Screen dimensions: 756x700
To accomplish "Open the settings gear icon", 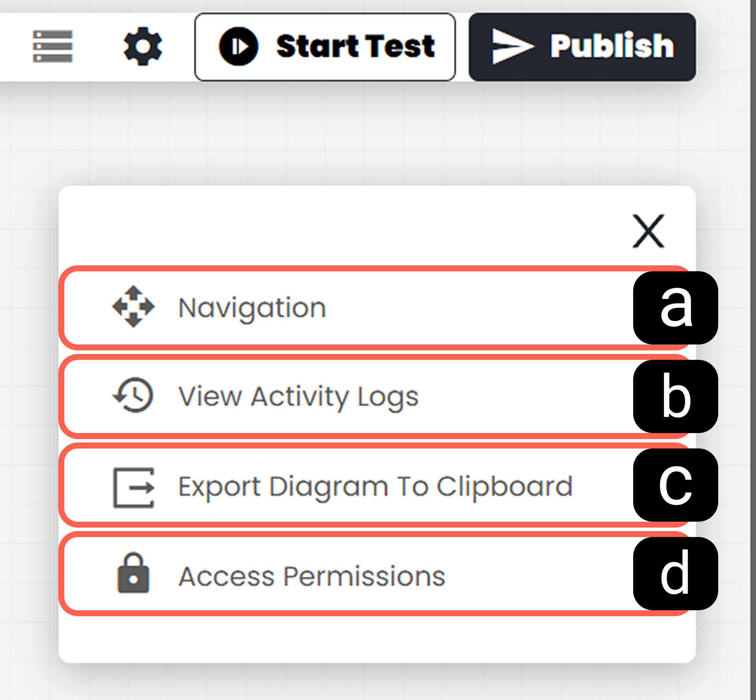I will pos(143,46).
